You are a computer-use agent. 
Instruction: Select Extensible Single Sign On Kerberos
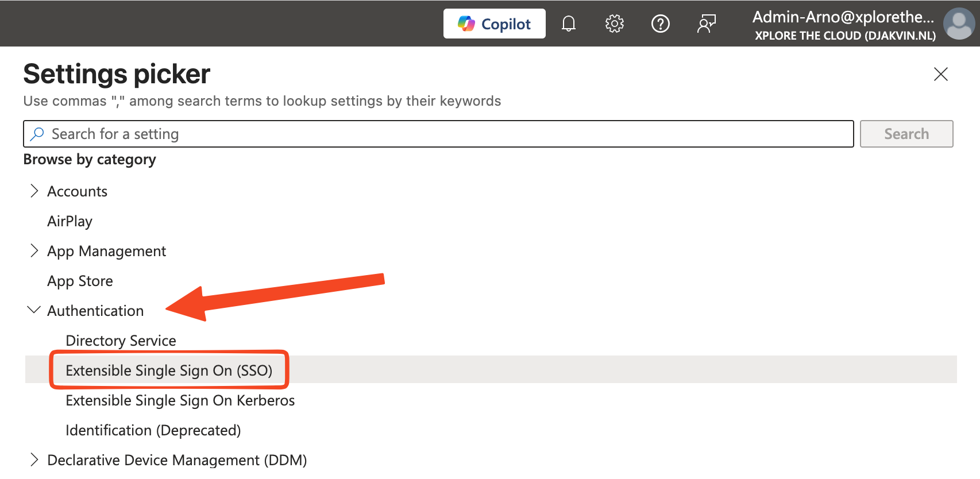[x=180, y=400]
